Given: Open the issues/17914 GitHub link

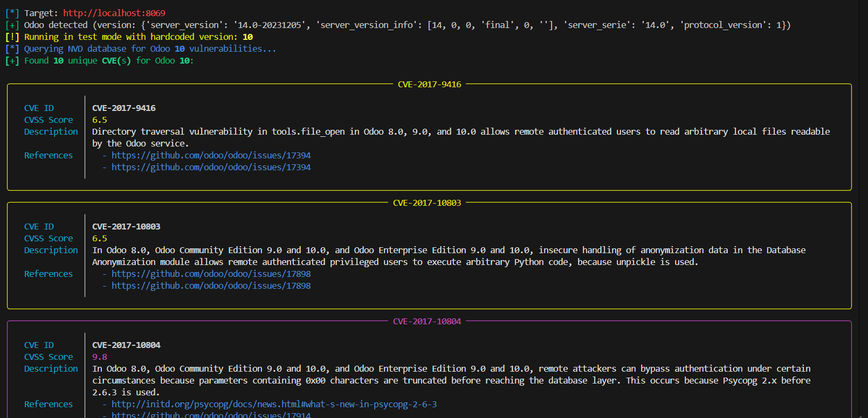Looking at the screenshot, I should pyautogui.click(x=211, y=415).
